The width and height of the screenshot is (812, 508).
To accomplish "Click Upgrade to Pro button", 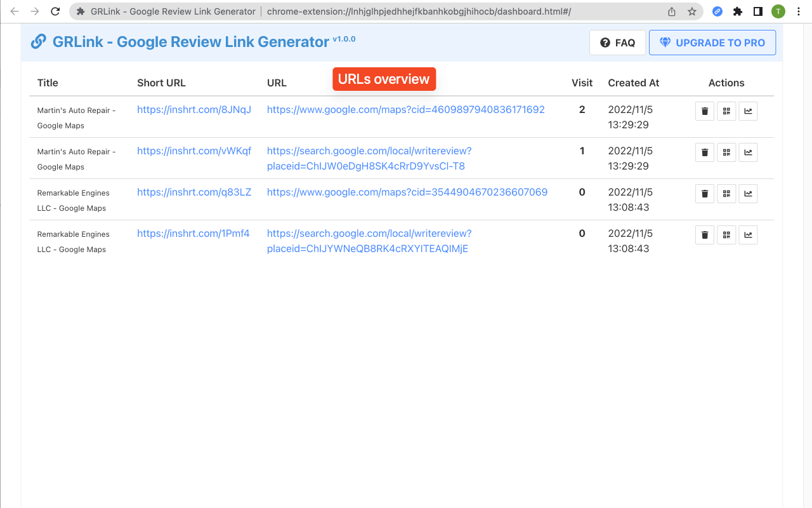I will [712, 43].
